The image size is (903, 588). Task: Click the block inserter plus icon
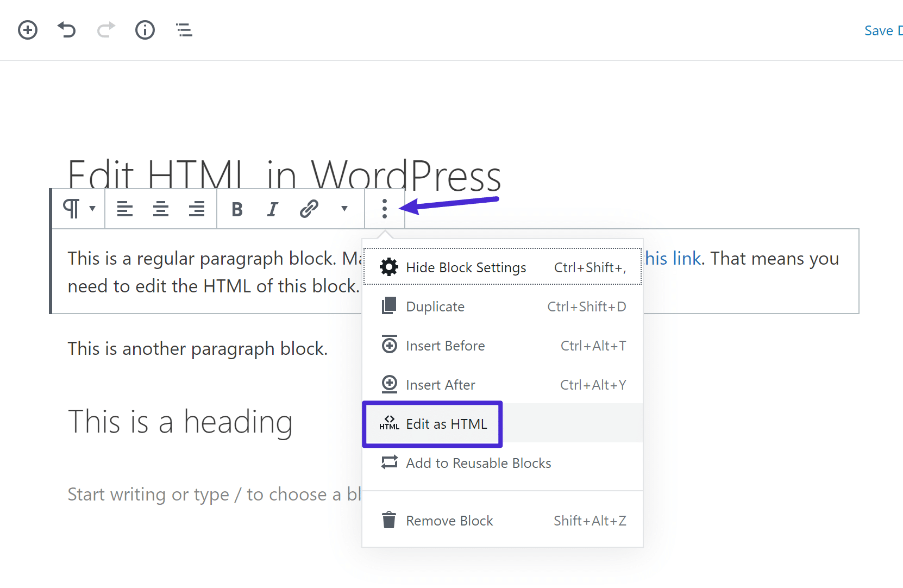[x=28, y=30]
